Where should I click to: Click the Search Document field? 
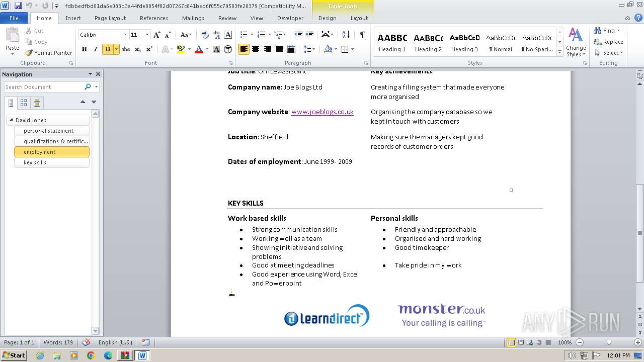click(x=44, y=87)
